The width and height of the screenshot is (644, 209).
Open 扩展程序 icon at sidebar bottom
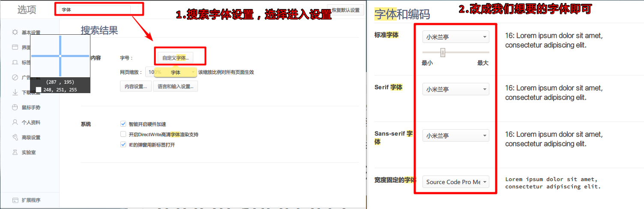(x=15, y=200)
